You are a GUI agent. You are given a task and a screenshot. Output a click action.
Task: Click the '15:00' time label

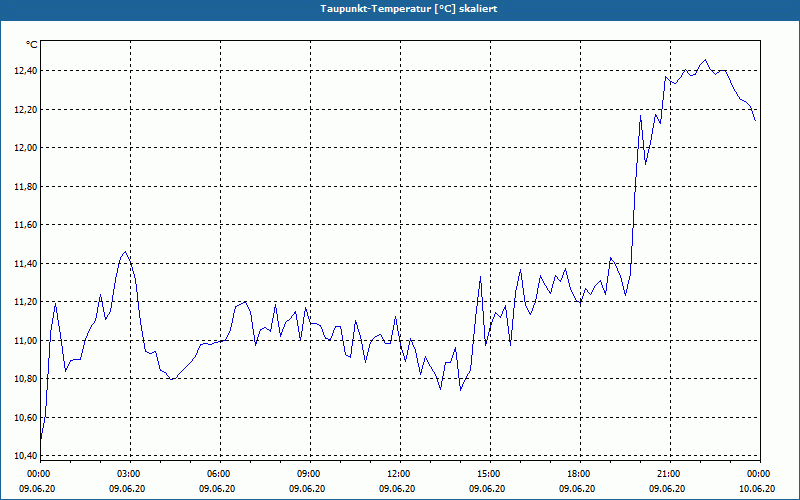(x=487, y=474)
